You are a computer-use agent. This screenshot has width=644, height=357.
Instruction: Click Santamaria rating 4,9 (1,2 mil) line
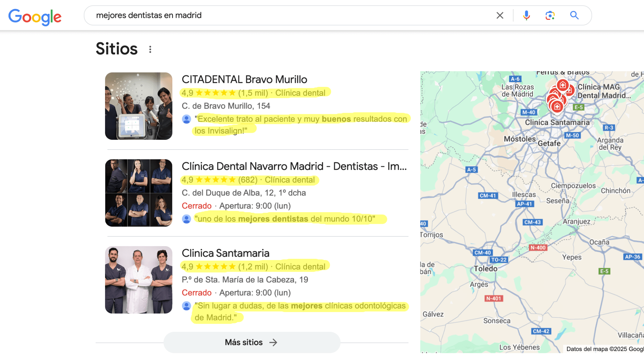point(253,267)
